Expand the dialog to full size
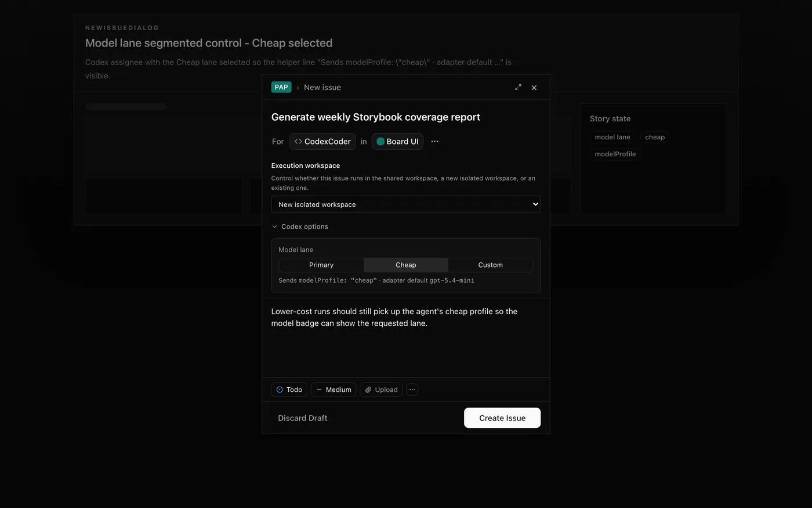Screen dimensions: 812x508 pyautogui.click(x=518, y=87)
